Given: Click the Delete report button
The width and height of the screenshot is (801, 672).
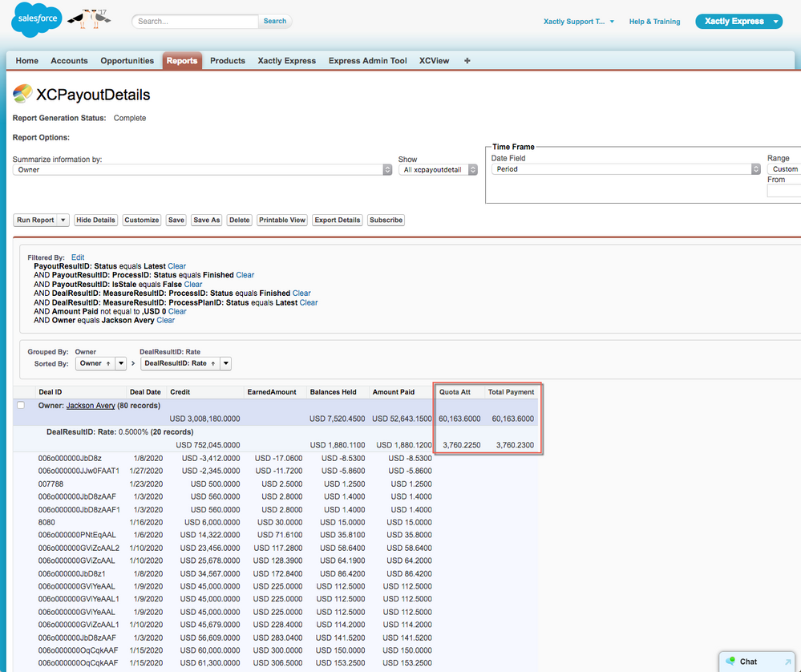Looking at the screenshot, I should coord(239,221).
